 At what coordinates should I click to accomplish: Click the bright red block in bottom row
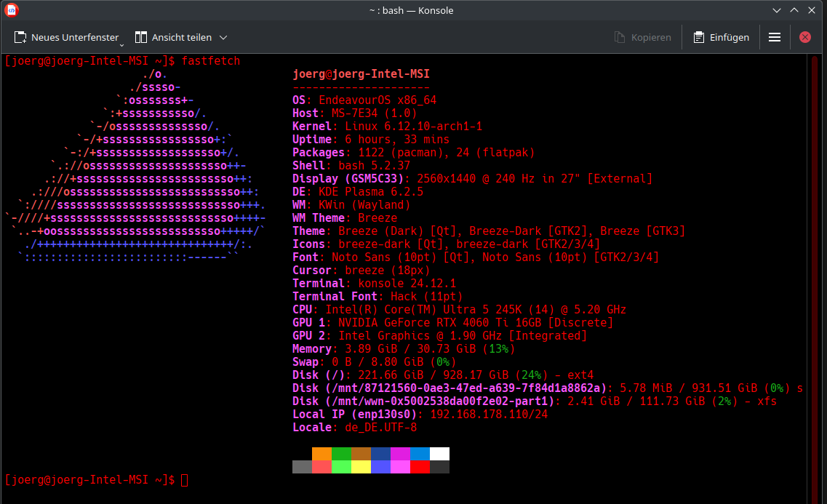420,467
